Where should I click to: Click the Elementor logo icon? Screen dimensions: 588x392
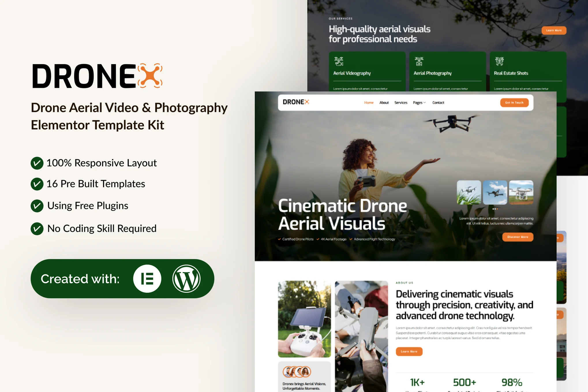(147, 279)
